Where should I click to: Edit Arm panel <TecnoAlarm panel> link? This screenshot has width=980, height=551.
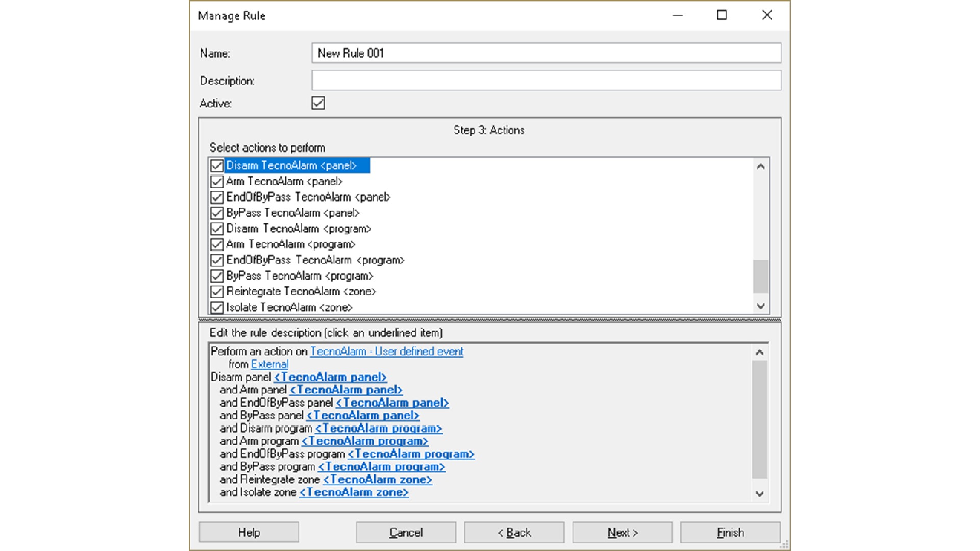tap(346, 390)
